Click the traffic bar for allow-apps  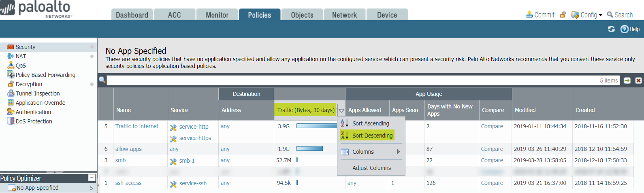[309, 149]
